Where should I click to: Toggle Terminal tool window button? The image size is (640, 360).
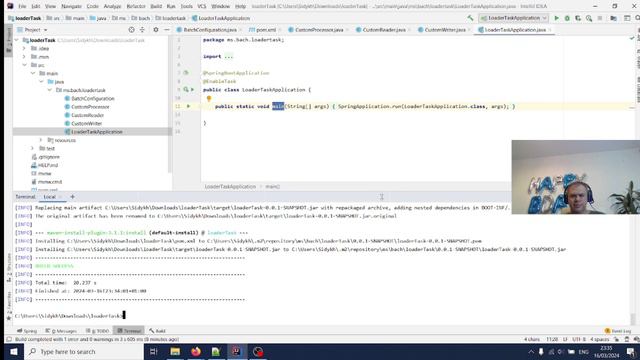pos(129,331)
